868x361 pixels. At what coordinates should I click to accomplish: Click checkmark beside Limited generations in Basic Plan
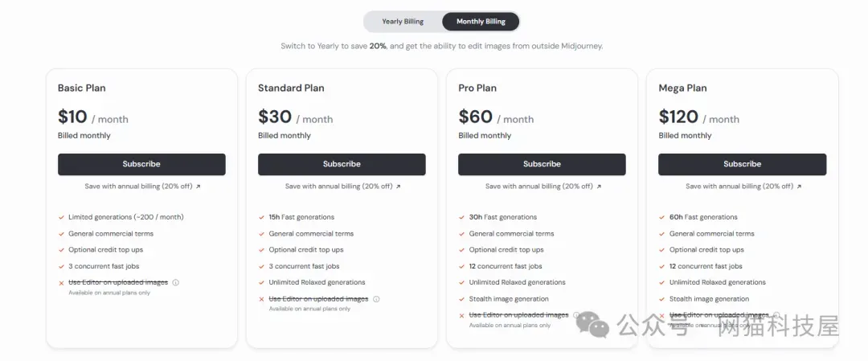61,217
